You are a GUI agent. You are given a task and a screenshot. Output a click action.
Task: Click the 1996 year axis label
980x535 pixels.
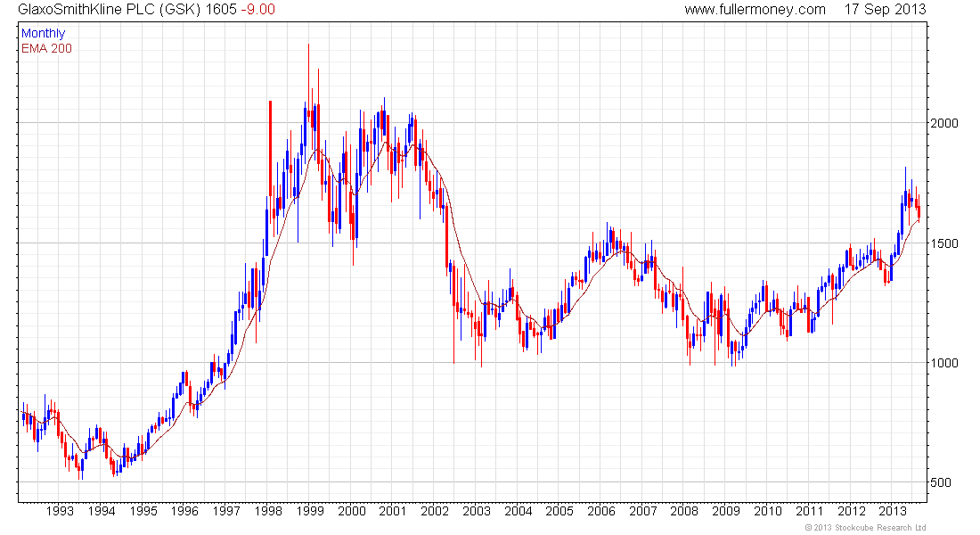point(185,511)
